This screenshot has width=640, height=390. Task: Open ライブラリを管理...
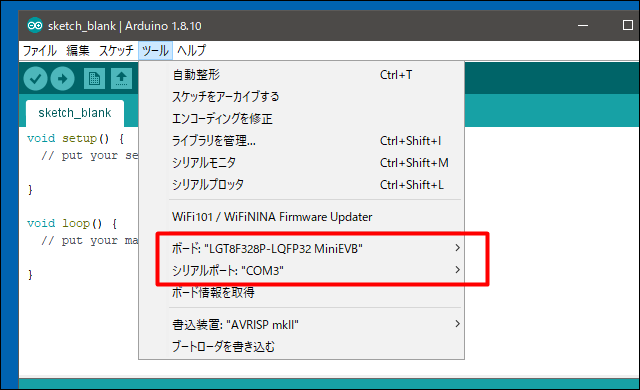(301, 141)
